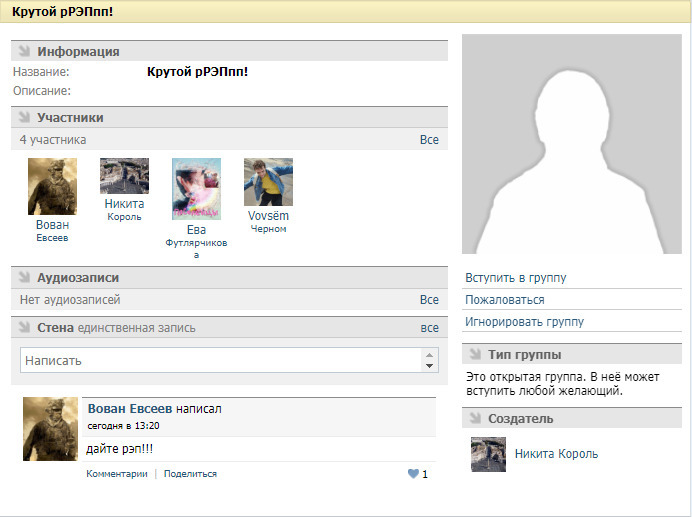
Task: Click Поделиться under the wall post
Action: [190, 474]
